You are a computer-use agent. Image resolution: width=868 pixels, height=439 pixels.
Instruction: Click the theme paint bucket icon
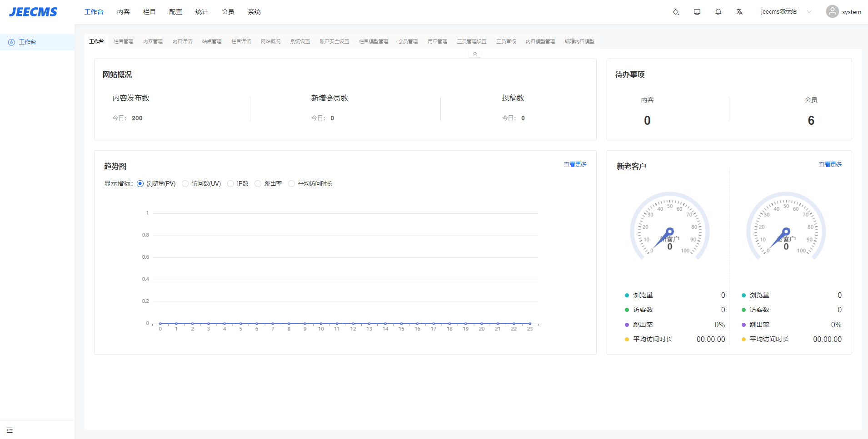676,12
